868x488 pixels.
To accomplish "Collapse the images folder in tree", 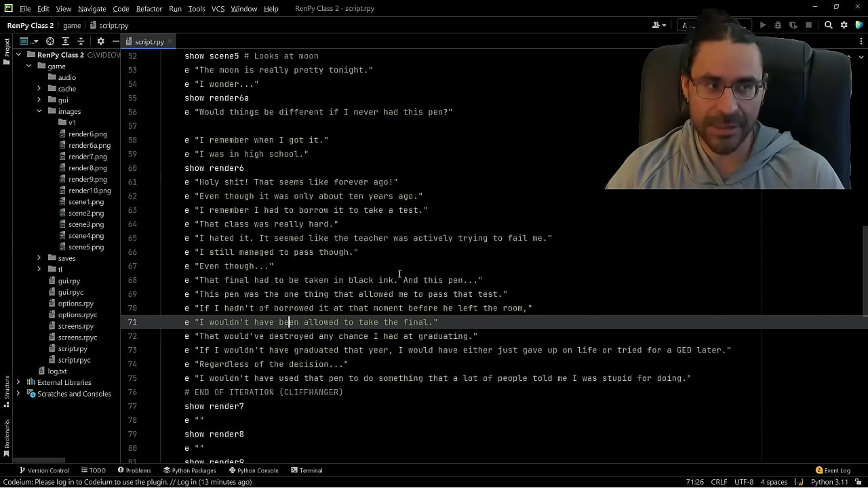I will tap(39, 111).
